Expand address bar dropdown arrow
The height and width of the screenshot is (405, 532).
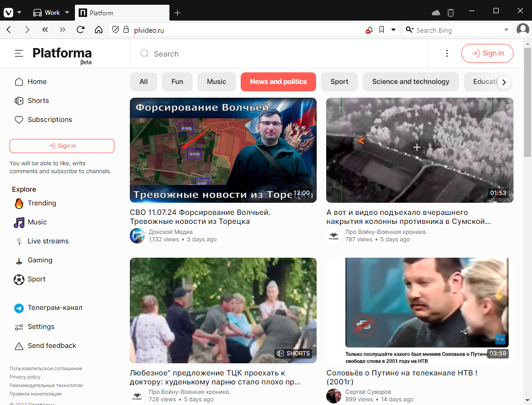[x=394, y=30]
